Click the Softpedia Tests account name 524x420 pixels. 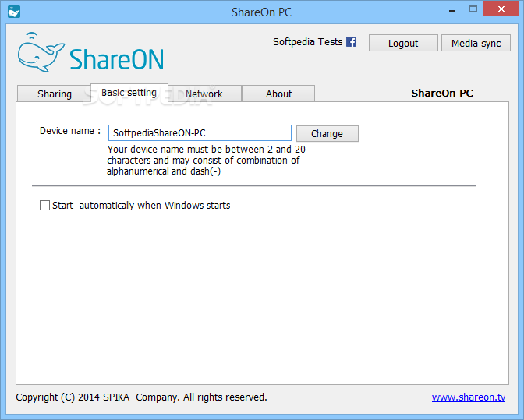point(307,42)
